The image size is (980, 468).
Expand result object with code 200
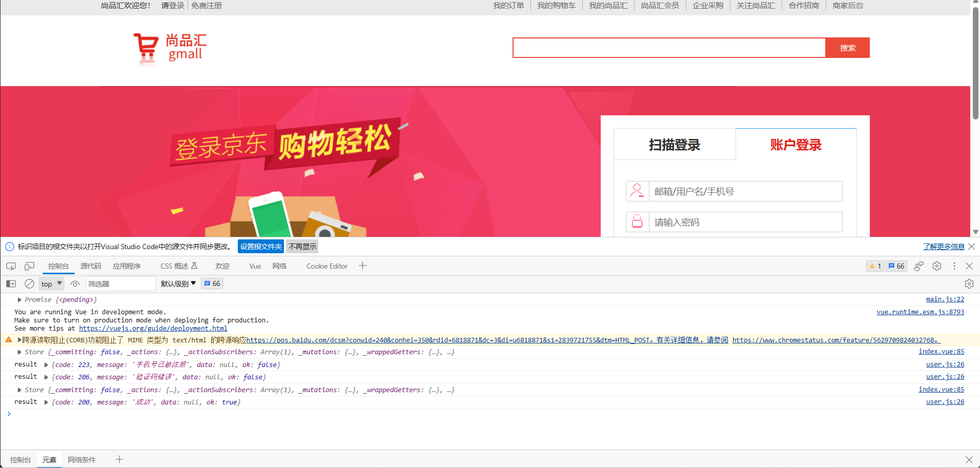[46, 402]
